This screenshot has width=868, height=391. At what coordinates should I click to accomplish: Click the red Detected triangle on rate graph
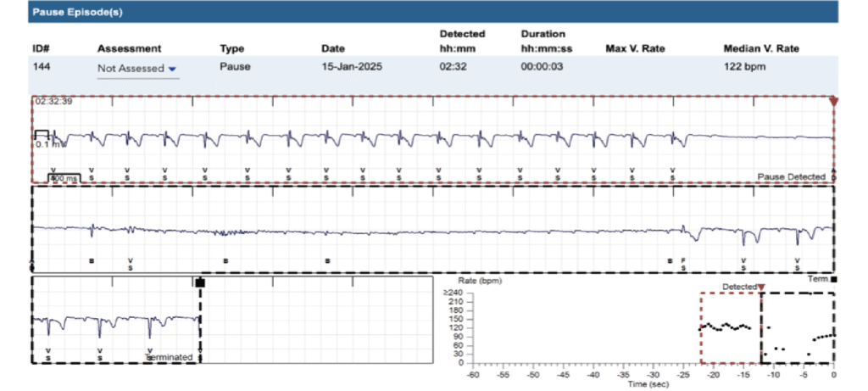pos(761,288)
